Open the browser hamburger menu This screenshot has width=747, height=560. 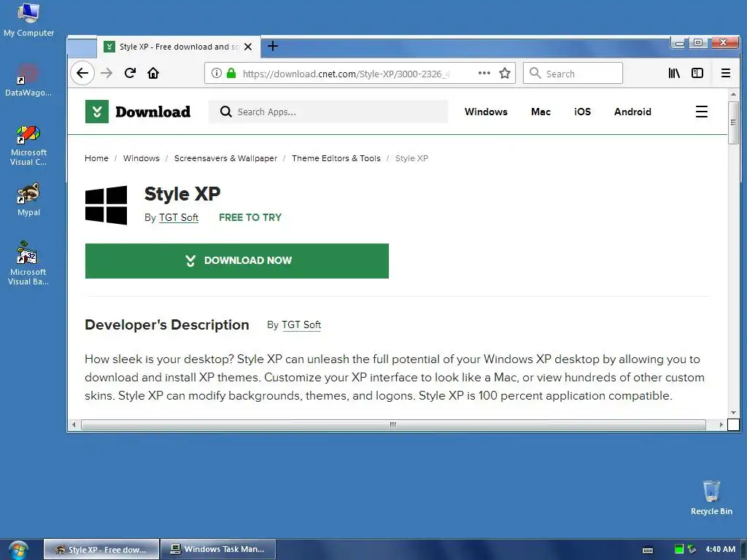(726, 74)
